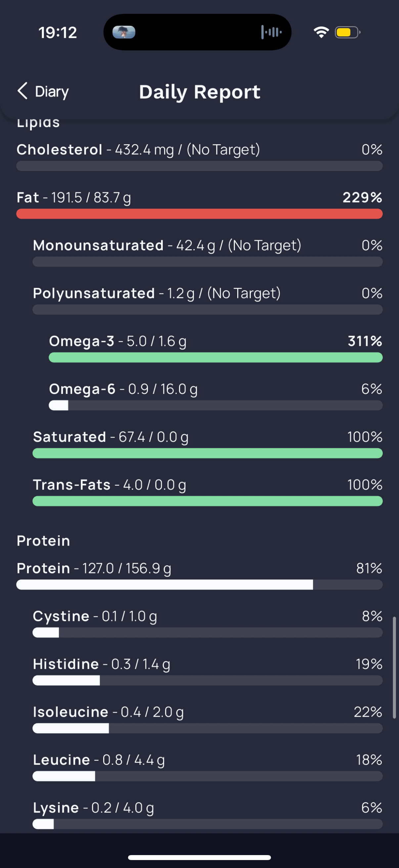
Task: Tap the battery status icon
Action: tap(347, 32)
